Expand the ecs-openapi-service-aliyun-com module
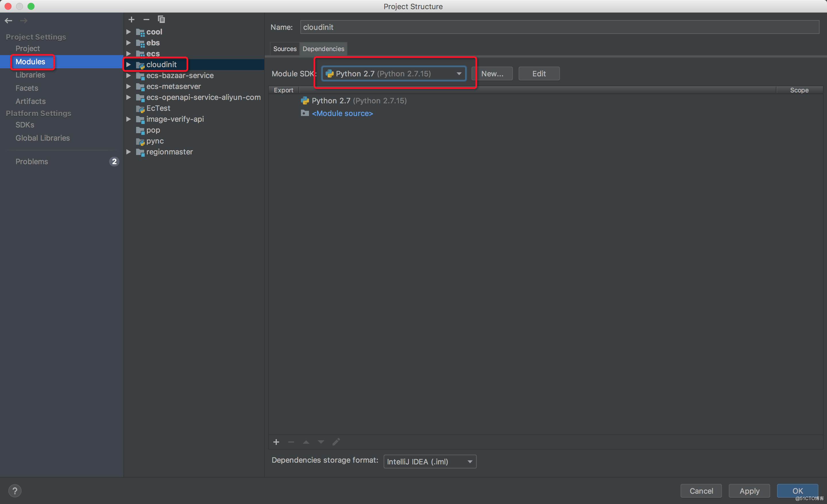This screenshot has width=827, height=504. pos(129,97)
